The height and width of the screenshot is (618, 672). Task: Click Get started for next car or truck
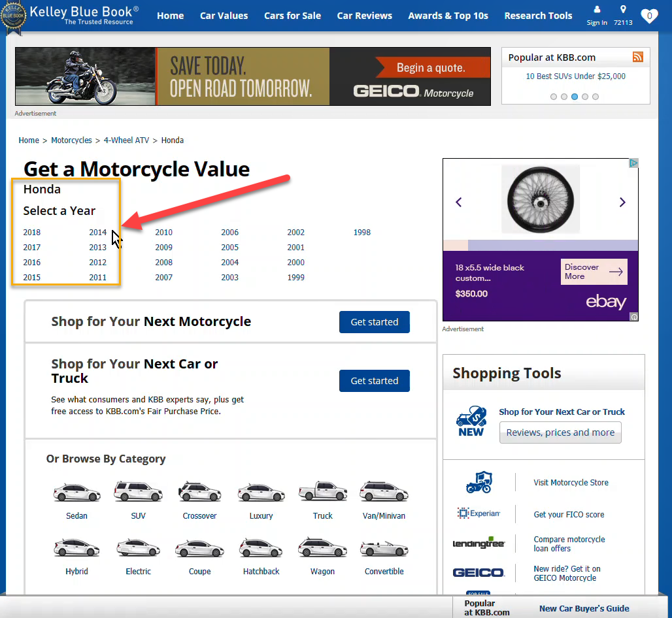(x=374, y=381)
